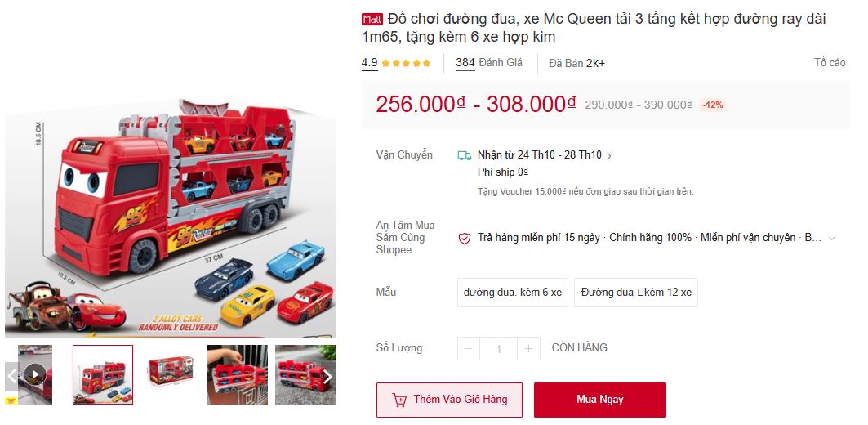The height and width of the screenshot is (425, 868).
Task: Show next thumbnails with right arrow
Action: pos(327,377)
